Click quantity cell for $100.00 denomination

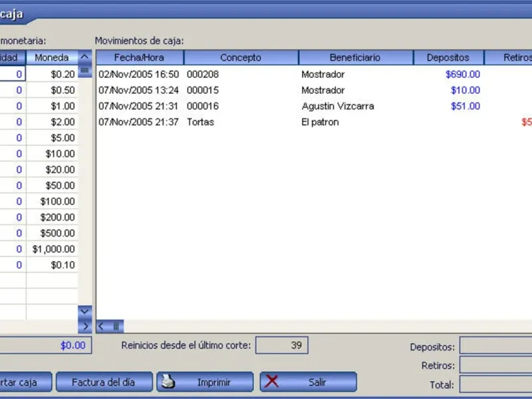tap(13, 201)
